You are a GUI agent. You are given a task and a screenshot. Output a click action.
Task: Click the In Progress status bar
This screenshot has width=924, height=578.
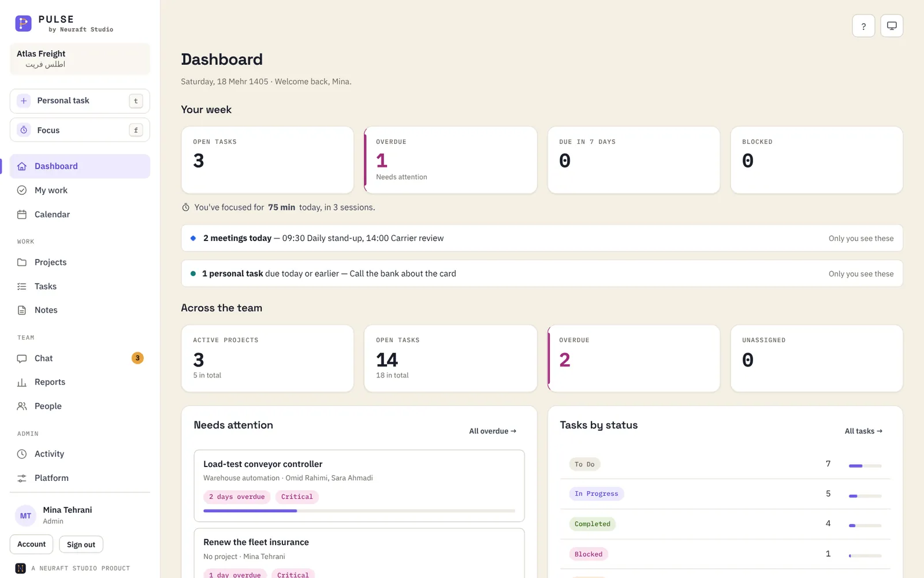[865, 496]
